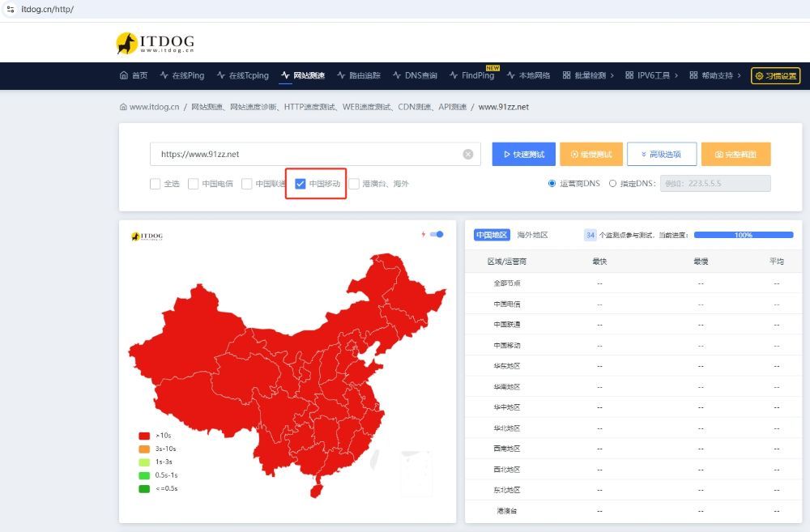
Task: Expand the IPV6工具 menu
Action: click(651, 75)
